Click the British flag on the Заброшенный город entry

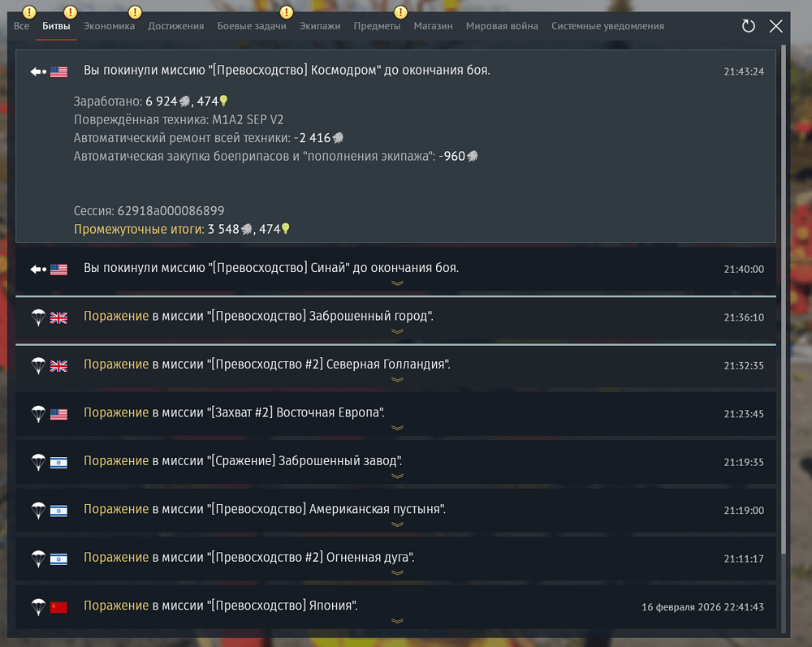click(58, 317)
